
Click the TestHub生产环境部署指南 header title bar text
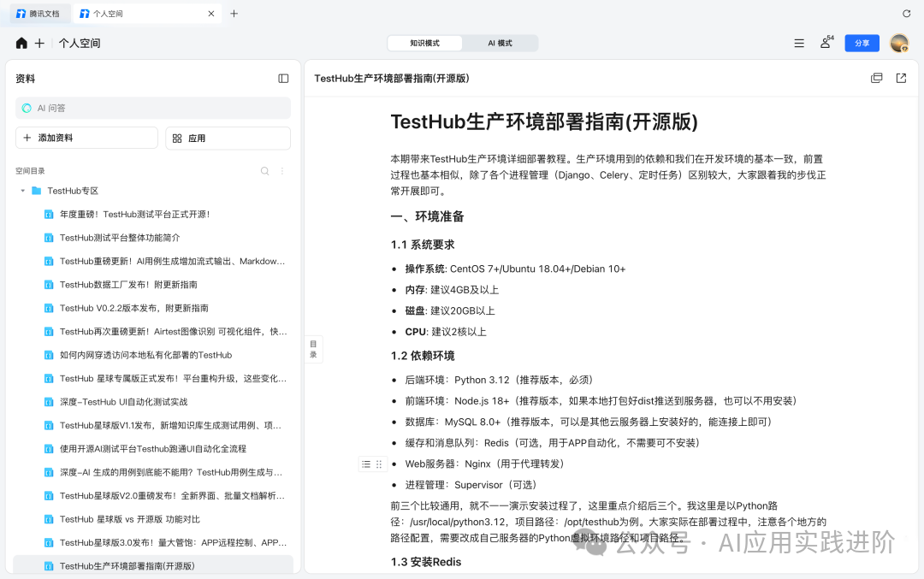point(391,79)
